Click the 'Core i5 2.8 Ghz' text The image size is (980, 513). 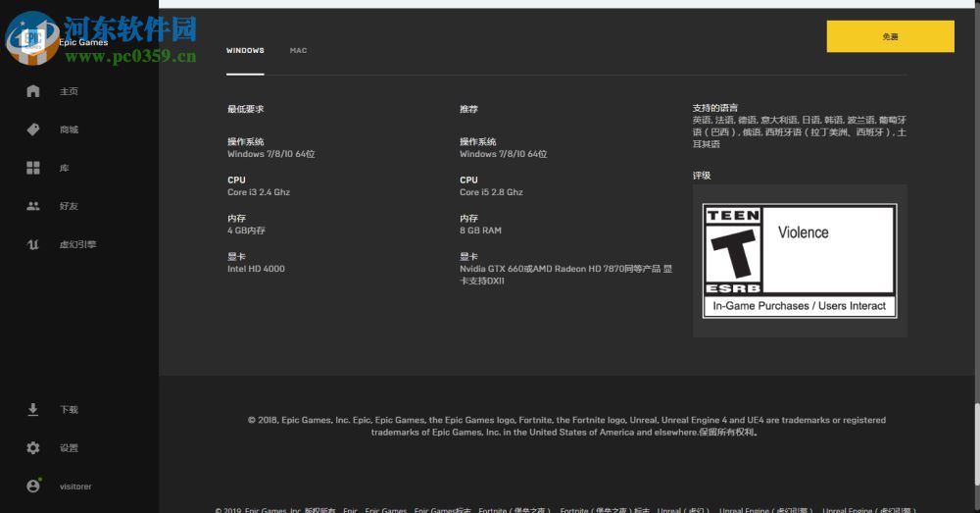491,192
